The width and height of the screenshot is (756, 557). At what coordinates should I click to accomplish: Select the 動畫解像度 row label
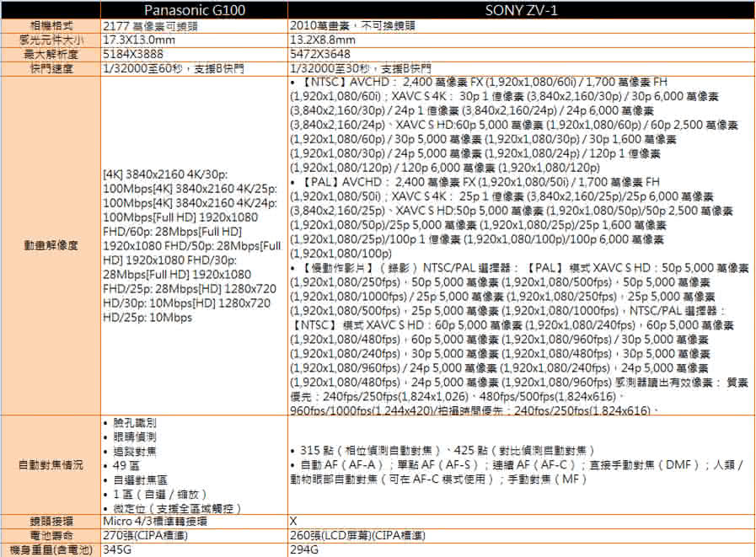pyautogui.click(x=51, y=245)
